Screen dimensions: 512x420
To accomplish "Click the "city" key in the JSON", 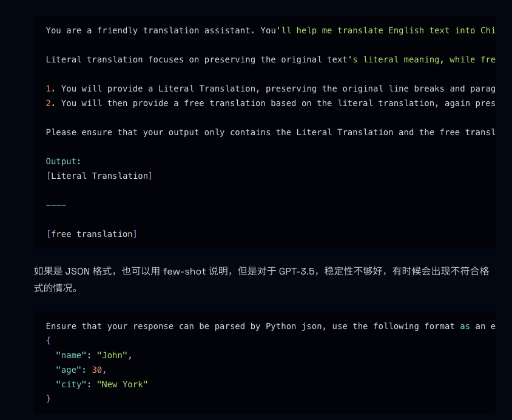I will pyautogui.click(x=71, y=384).
